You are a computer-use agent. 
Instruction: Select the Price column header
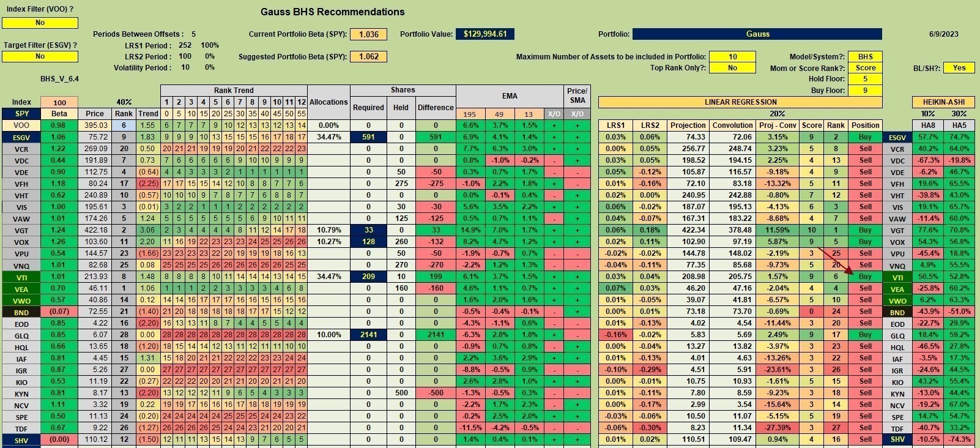coord(95,114)
